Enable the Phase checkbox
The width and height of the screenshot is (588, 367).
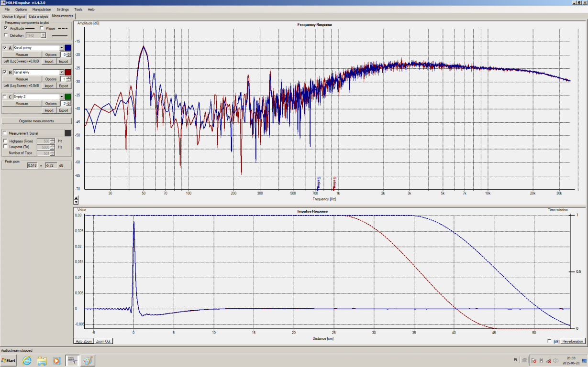42,28
